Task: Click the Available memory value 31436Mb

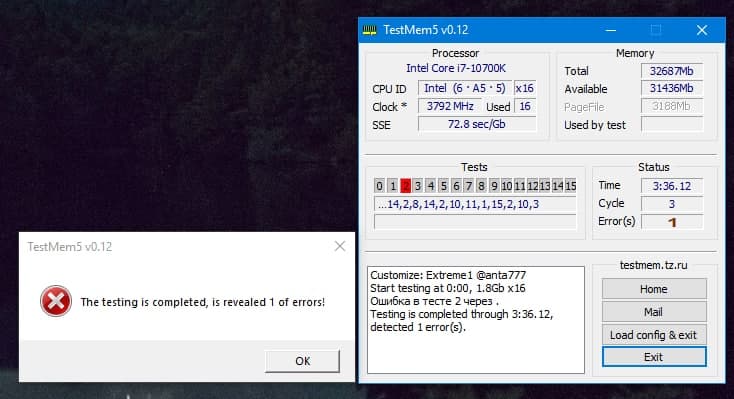Action: (671, 88)
